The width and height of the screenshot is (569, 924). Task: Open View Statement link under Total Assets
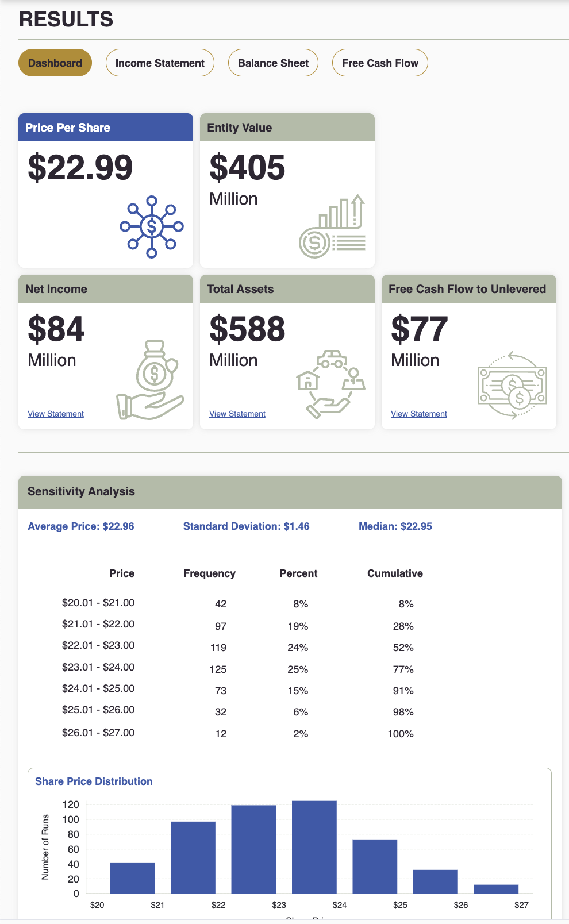(237, 414)
